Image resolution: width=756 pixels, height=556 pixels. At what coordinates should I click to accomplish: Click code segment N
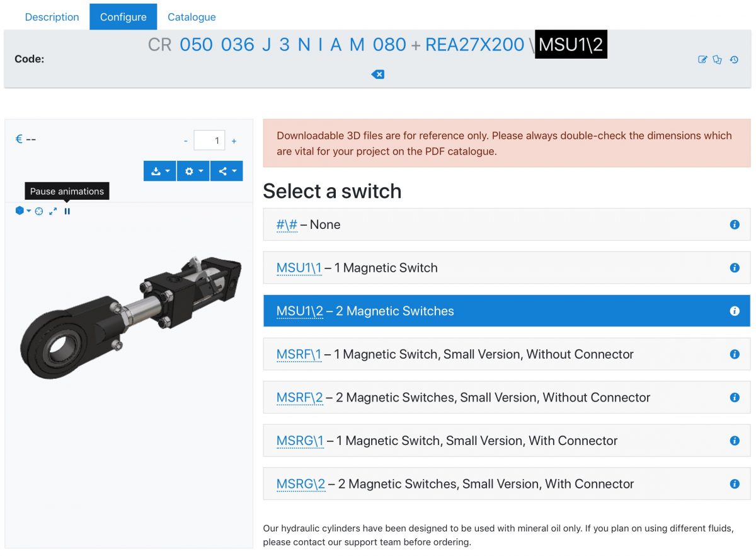tap(304, 45)
